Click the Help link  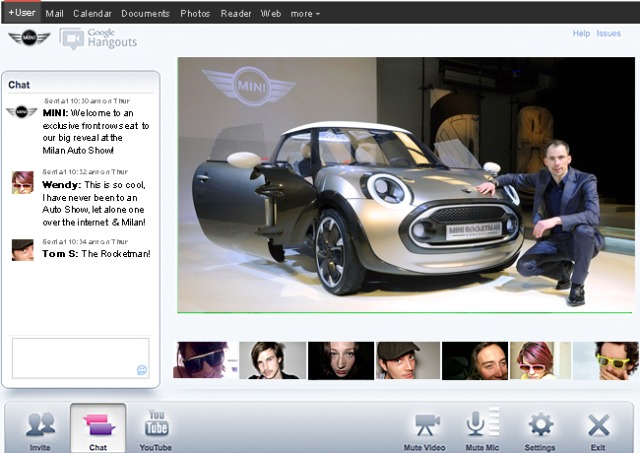[x=581, y=33]
